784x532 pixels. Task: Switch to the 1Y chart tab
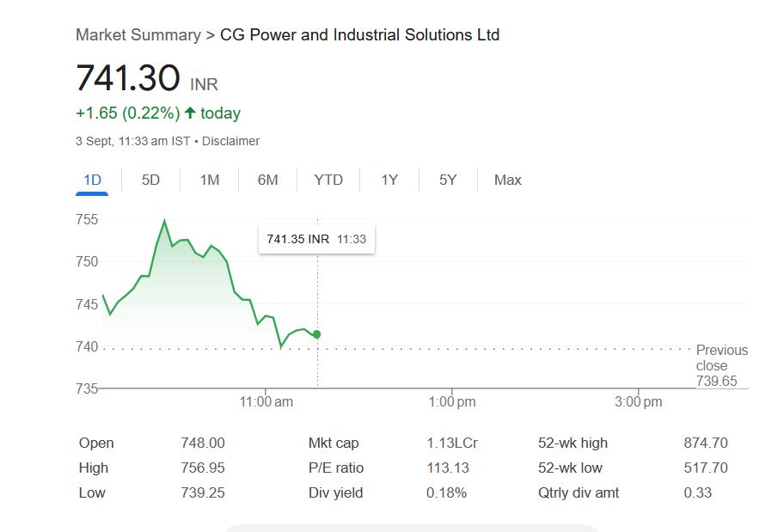(389, 180)
